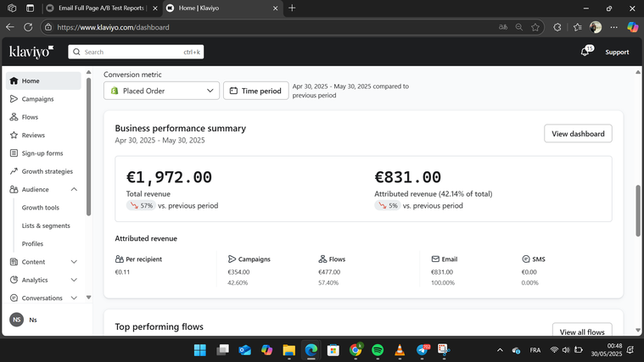Open Campaigns from the sidebar
Screen dimensions: 644x362
click(x=37, y=99)
